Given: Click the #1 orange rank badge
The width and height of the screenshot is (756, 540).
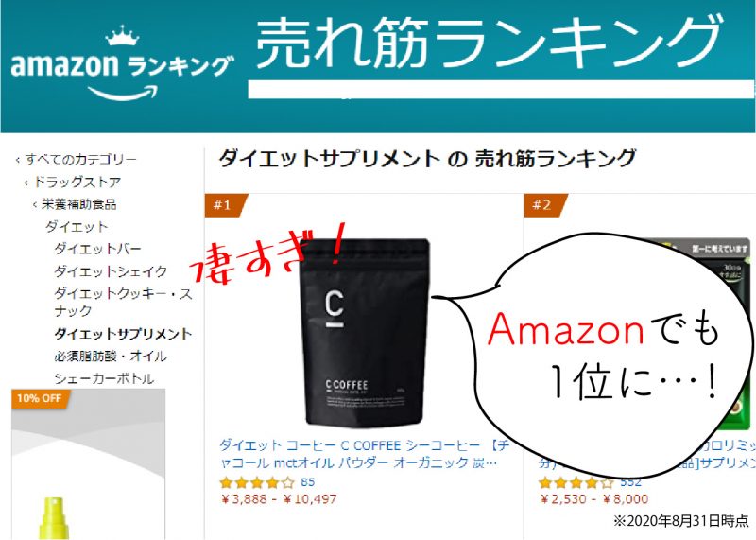Looking at the screenshot, I should [226, 205].
